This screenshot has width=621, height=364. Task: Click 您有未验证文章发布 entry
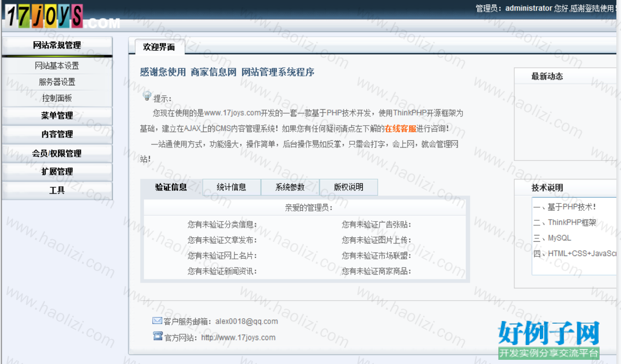(x=222, y=240)
